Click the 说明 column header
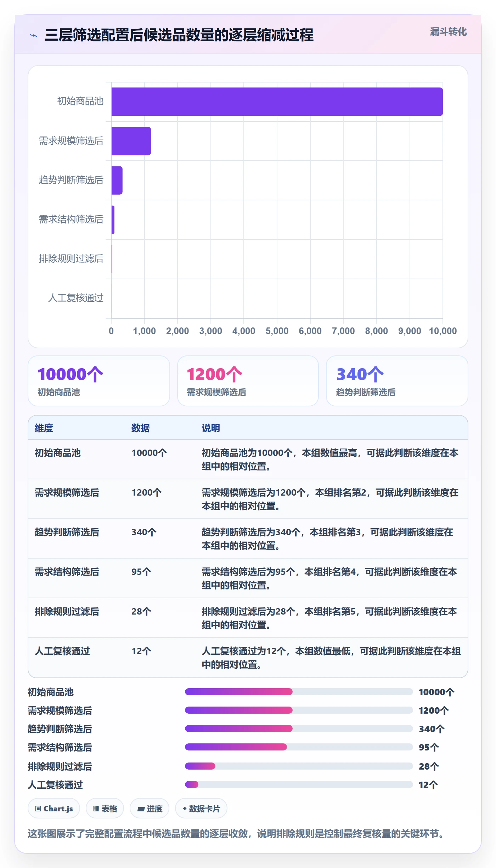 211,428
